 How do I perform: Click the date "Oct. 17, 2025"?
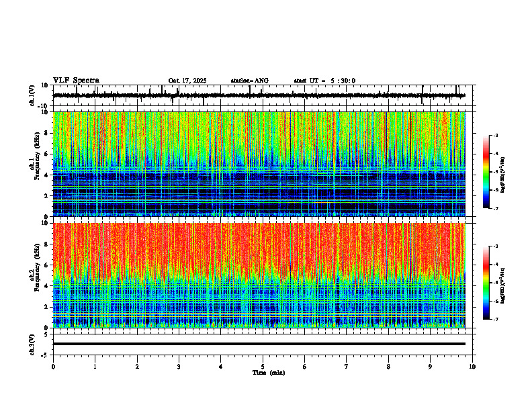pyautogui.click(x=187, y=81)
